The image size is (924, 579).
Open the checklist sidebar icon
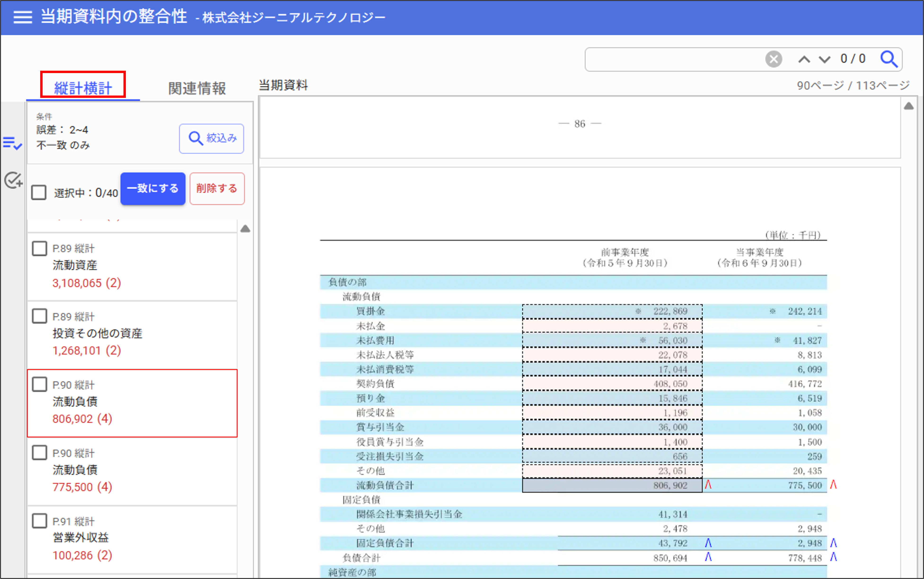(x=12, y=143)
